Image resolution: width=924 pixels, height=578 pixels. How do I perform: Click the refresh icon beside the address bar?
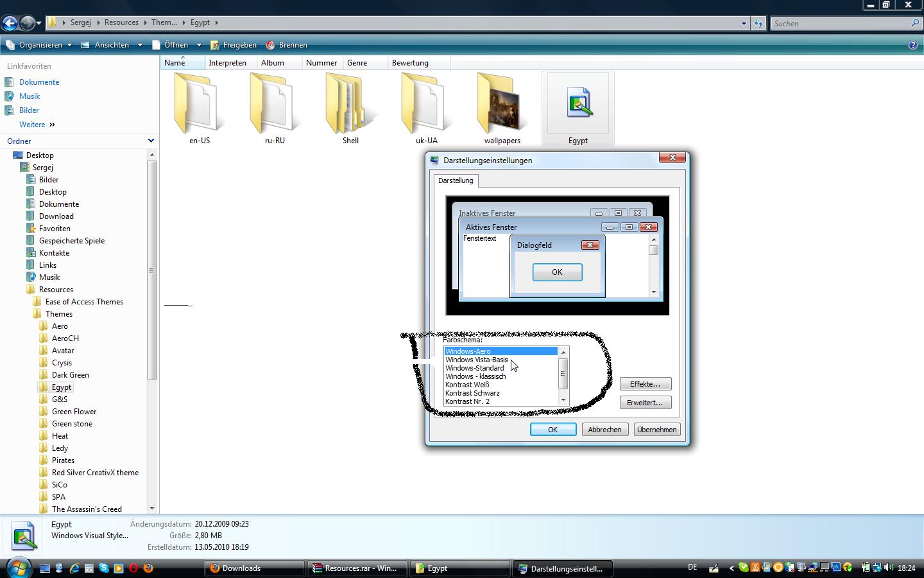(758, 24)
